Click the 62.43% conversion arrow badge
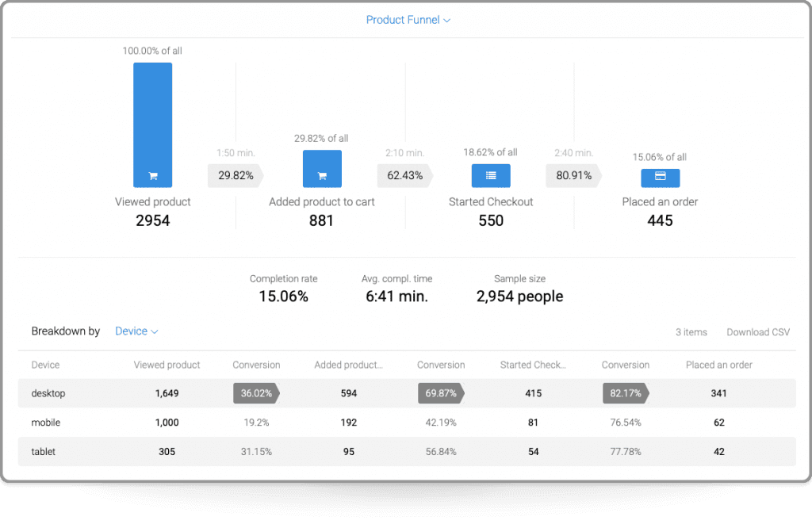This screenshot has height=528, width=812. pyautogui.click(x=404, y=175)
